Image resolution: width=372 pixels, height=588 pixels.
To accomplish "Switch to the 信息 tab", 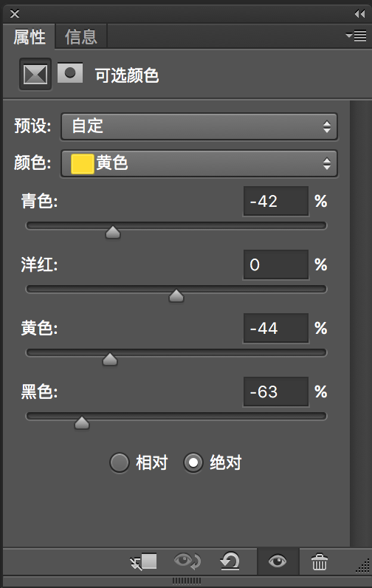I will point(81,37).
